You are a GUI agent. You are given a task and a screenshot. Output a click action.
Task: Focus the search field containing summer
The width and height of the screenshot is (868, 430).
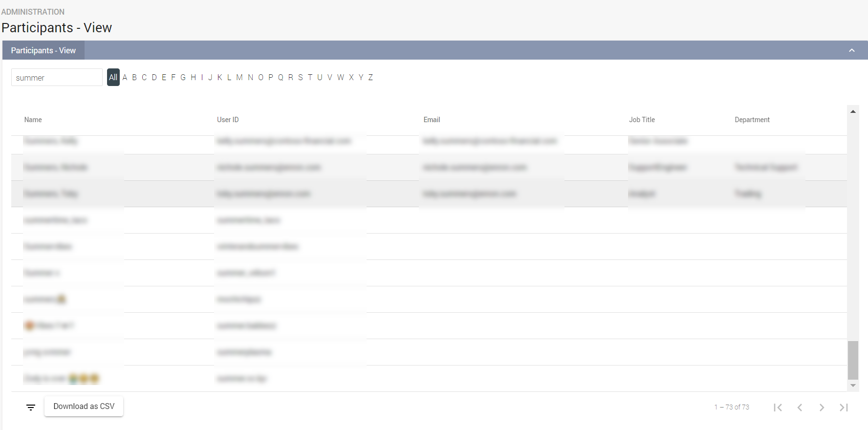(x=57, y=77)
